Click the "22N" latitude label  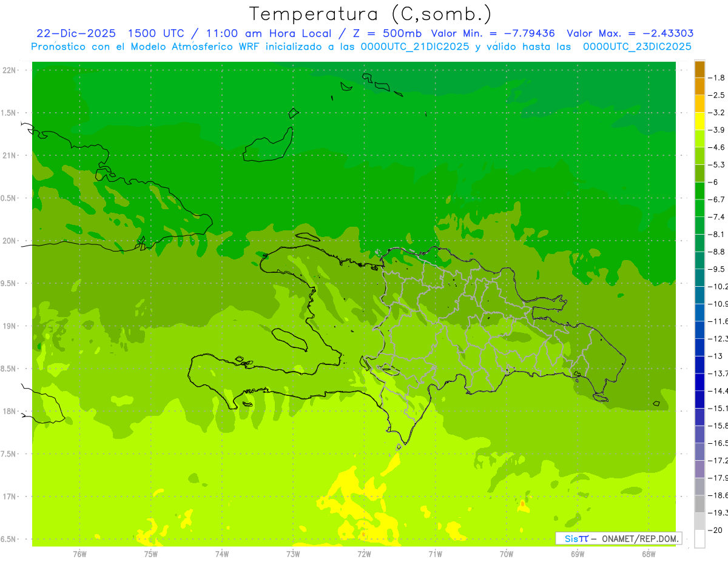(x=9, y=70)
